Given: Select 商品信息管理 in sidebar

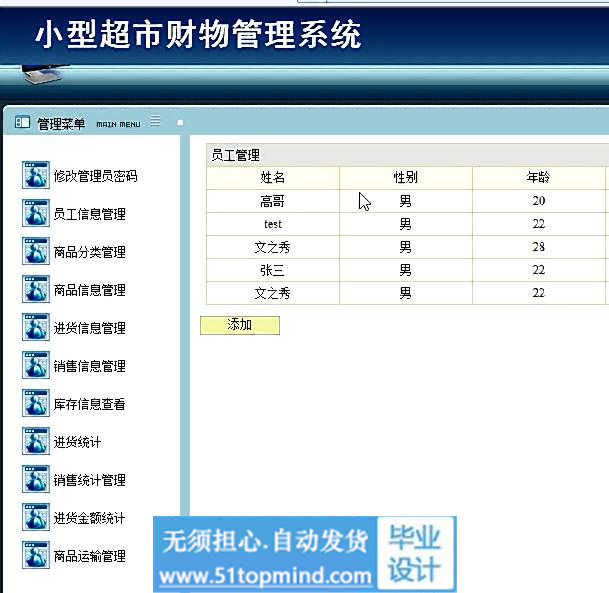Looking at the screenshot, I should point(90,290).
